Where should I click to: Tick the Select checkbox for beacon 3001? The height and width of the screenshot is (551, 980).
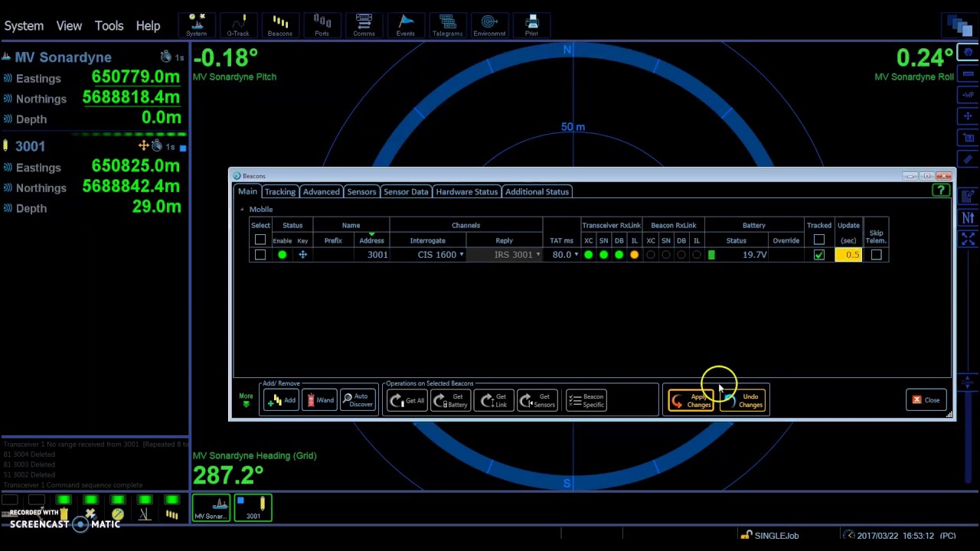pos(260,255)
